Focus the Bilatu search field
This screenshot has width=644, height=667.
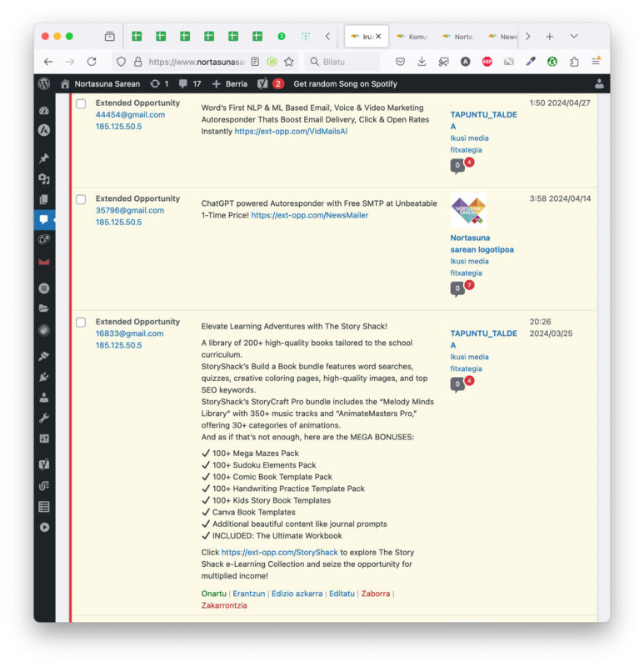(x=342, y=62)
